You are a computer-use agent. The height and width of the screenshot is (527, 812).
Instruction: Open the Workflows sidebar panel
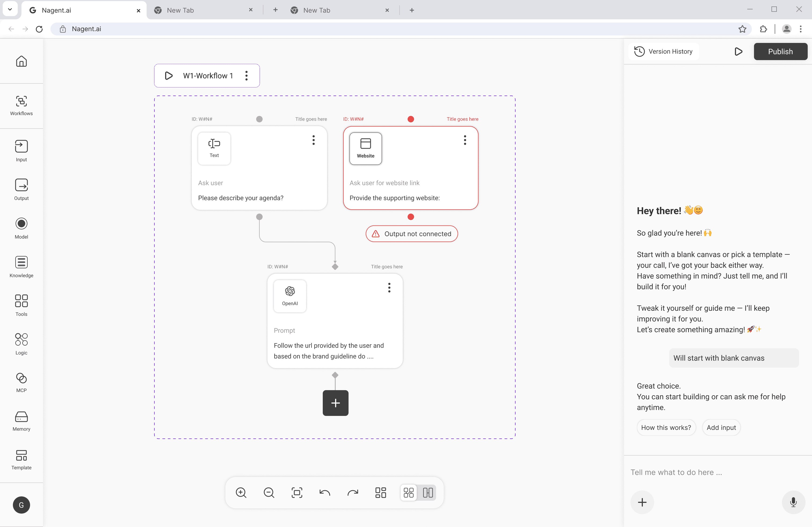click(x=21, y=105)
